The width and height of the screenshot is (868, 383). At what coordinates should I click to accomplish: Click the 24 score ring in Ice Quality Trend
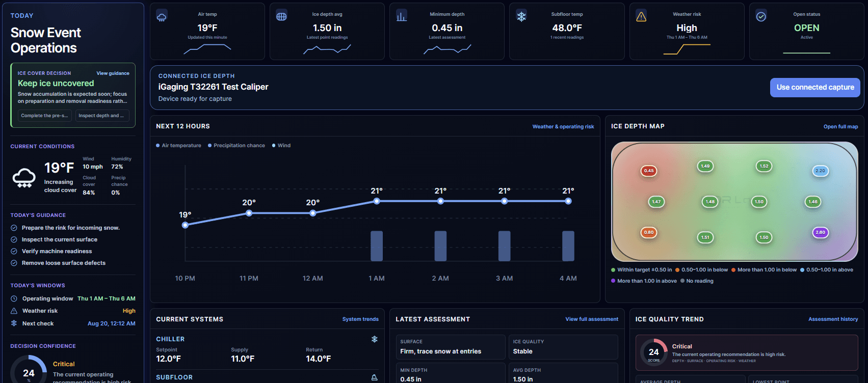click(x=654, y=352)
